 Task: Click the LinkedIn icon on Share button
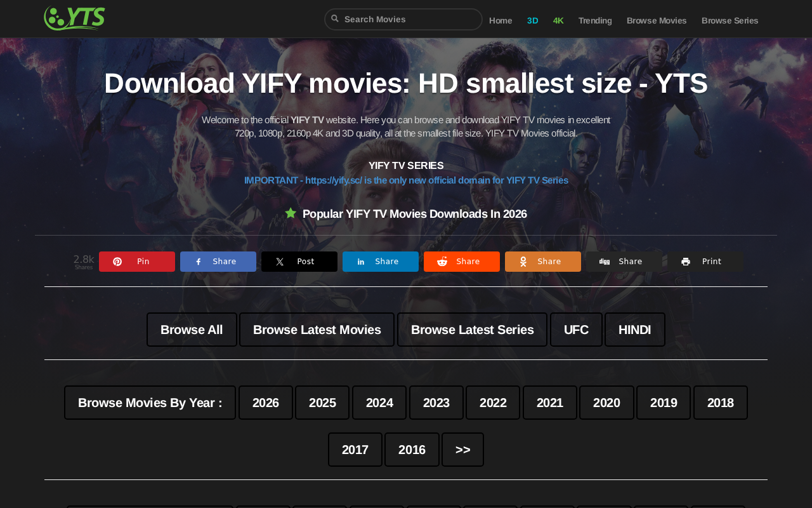(x=361, y=262)
